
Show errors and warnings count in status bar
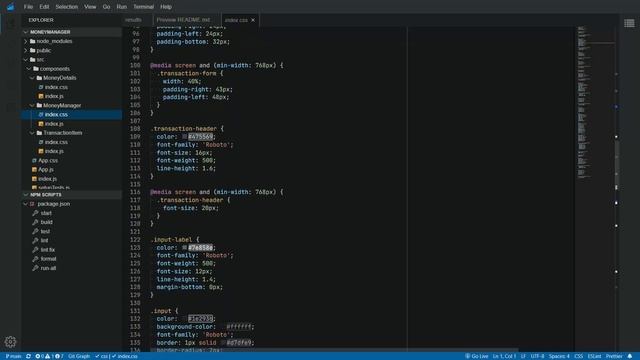point(49,356)
